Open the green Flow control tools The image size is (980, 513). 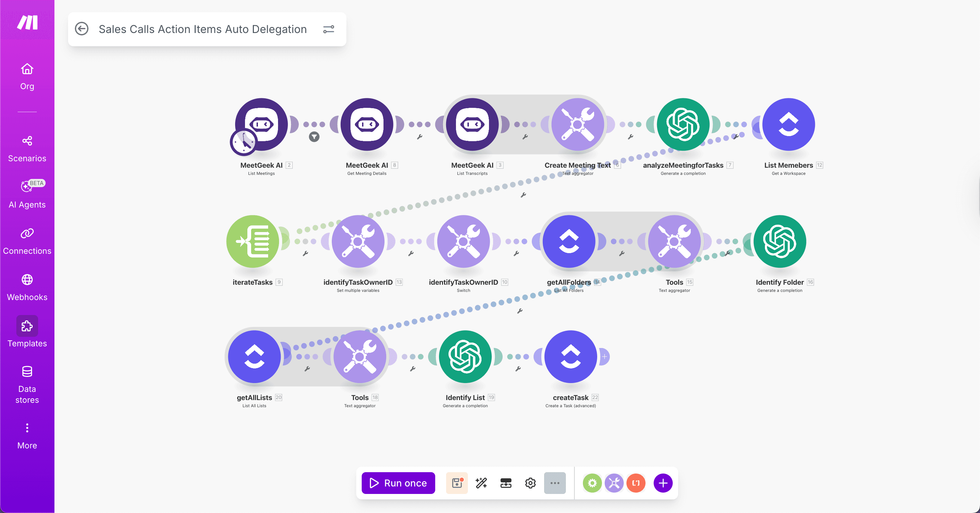pos(592,483)
